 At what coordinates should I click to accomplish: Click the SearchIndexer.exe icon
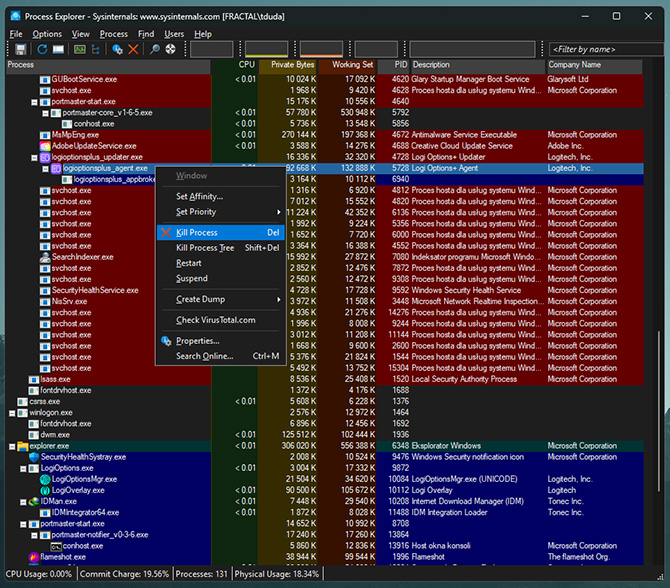pos(45,257)
